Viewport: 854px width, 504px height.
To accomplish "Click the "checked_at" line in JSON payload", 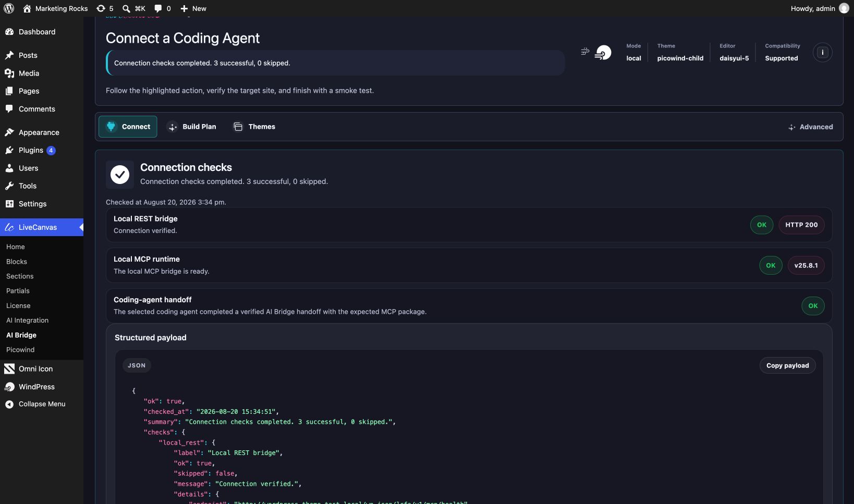I will [211, 412].
